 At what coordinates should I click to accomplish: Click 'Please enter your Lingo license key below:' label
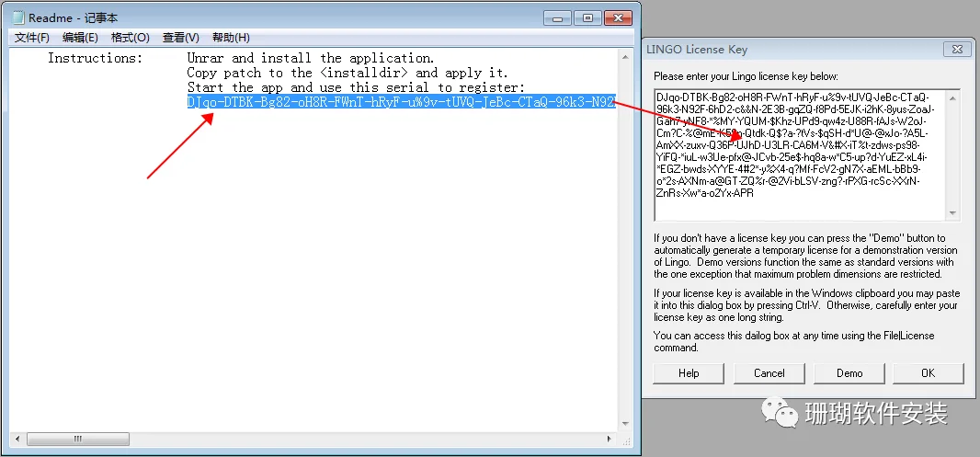pyautogui.click(x=746, y=76)
